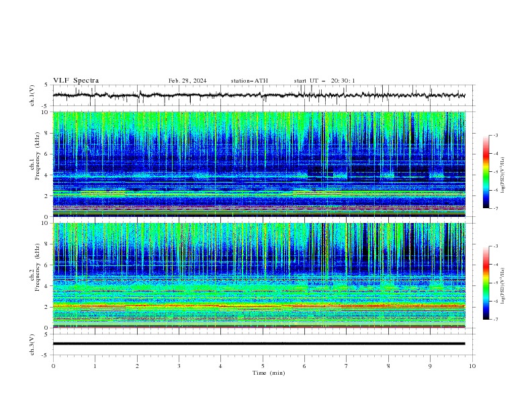Image resolution: width=532 pixels, height=411 pixels.
Task: Click the ch.3(V) flat black trace
Action: (x=259, y=344)
